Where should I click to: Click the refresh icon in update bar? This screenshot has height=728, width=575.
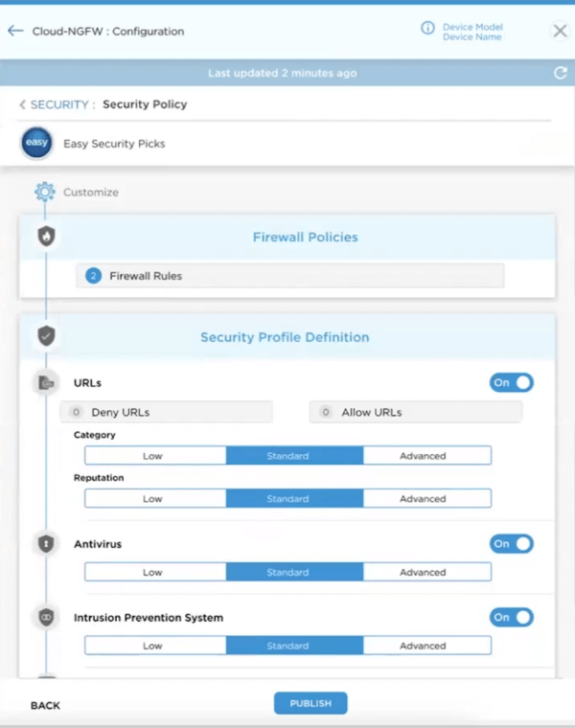tap(561, 73)
